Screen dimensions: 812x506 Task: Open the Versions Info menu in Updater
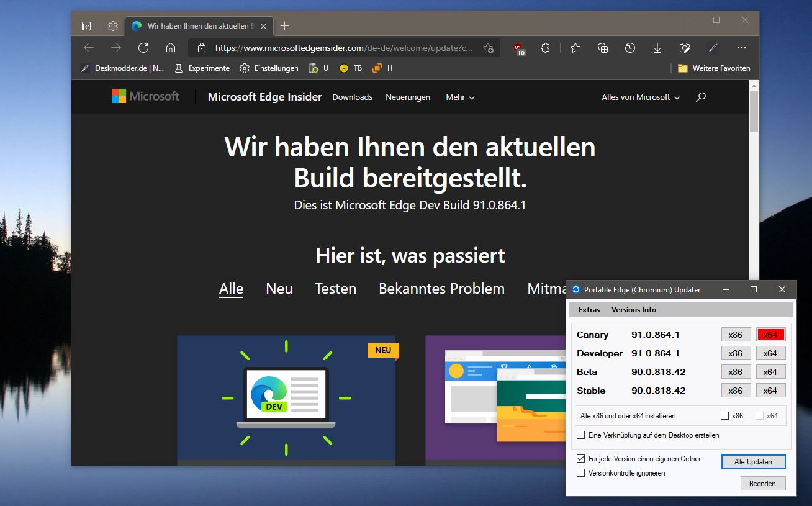[x=633, y=310]
